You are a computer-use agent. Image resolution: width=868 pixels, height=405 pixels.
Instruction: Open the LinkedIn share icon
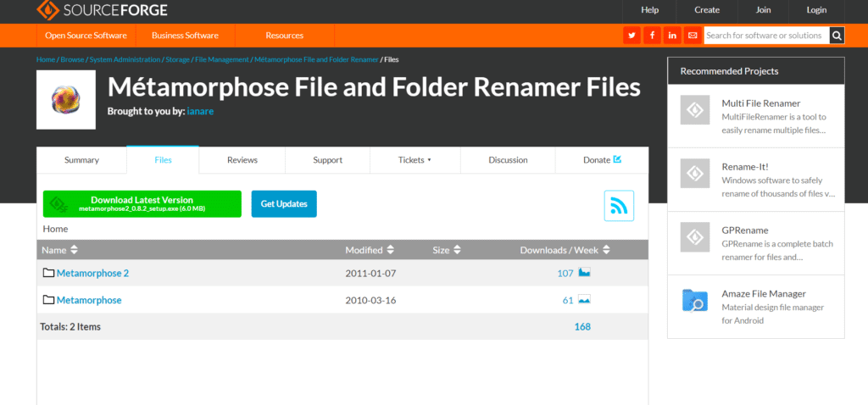point(672,36)
